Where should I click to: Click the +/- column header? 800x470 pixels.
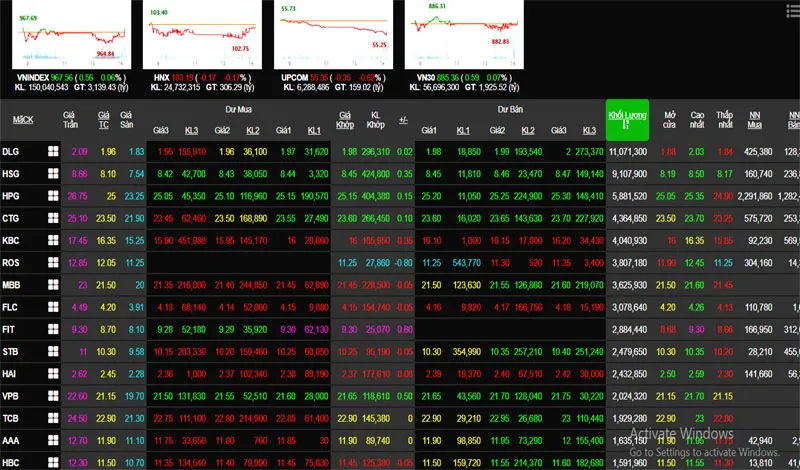click(x=403, y=120)
